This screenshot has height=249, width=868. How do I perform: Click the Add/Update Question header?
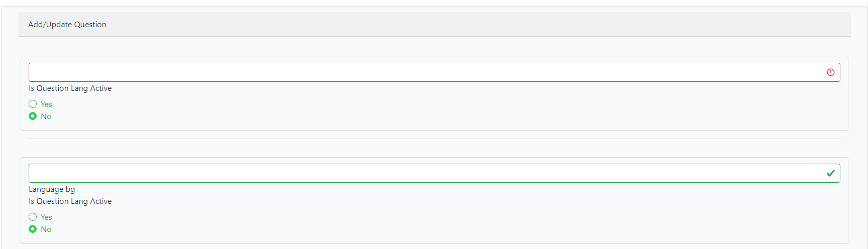pyautogui.click(x=67, y=24)
